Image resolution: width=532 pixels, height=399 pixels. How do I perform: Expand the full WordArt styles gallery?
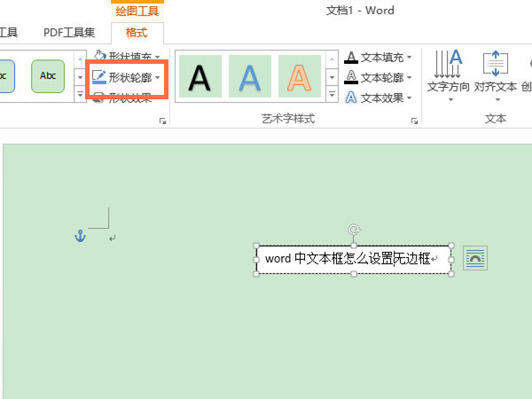(332, 94)
